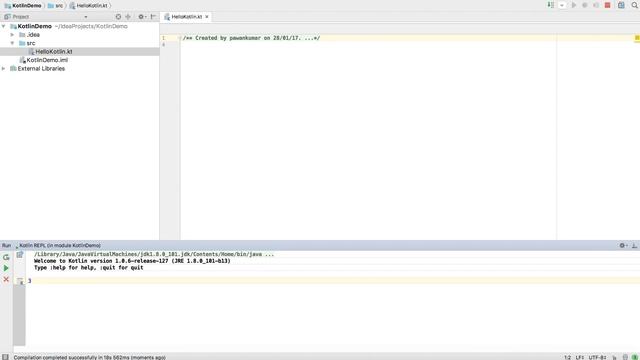
Task: Click the Search Everywhere magnifier
Action: [x=635, y=5]
